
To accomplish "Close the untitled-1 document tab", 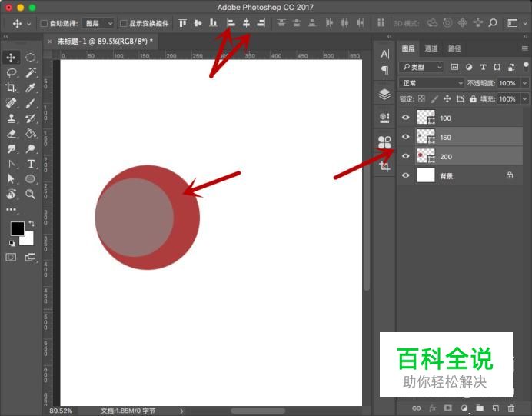I will tap(49, 42).
